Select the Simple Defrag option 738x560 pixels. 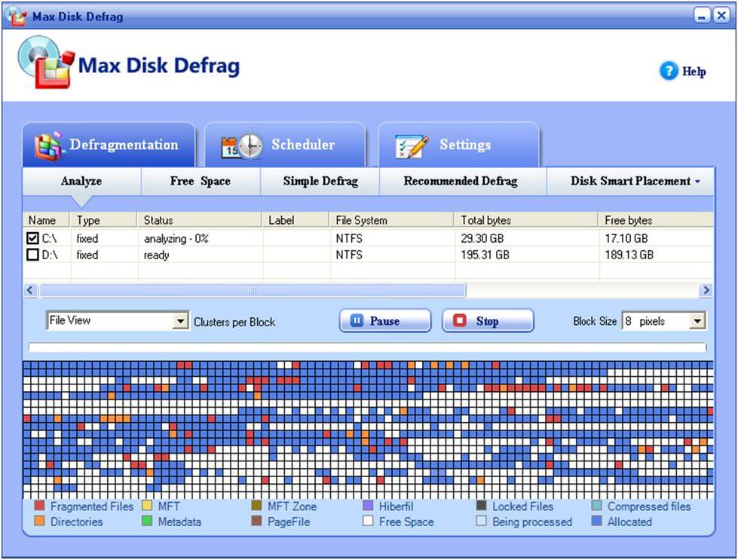tap(320, 181)
